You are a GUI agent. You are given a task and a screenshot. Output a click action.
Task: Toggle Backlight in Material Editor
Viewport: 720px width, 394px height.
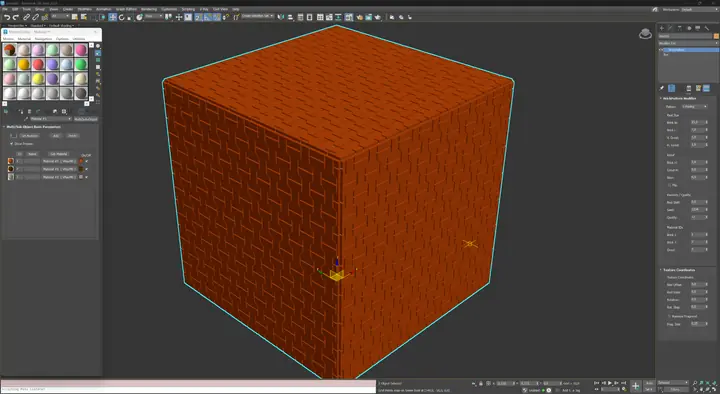pos(98,53)
